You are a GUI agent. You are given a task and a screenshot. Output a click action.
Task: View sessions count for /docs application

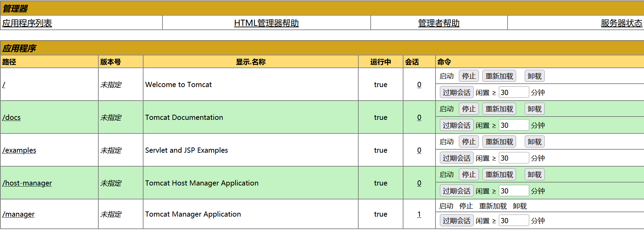(x=419, y=117)
